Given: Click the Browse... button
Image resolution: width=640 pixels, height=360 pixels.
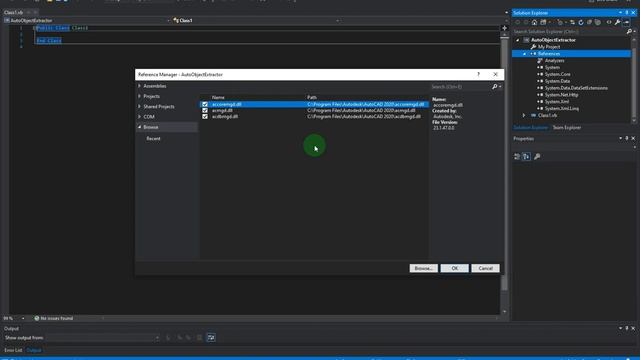Looking at the screenshot, I should [424, 268].
